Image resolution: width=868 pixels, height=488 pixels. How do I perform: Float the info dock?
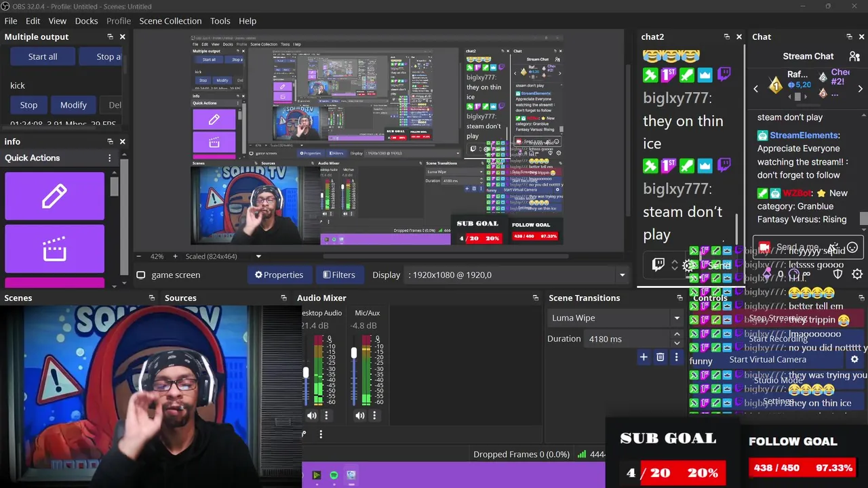point(110,141)
